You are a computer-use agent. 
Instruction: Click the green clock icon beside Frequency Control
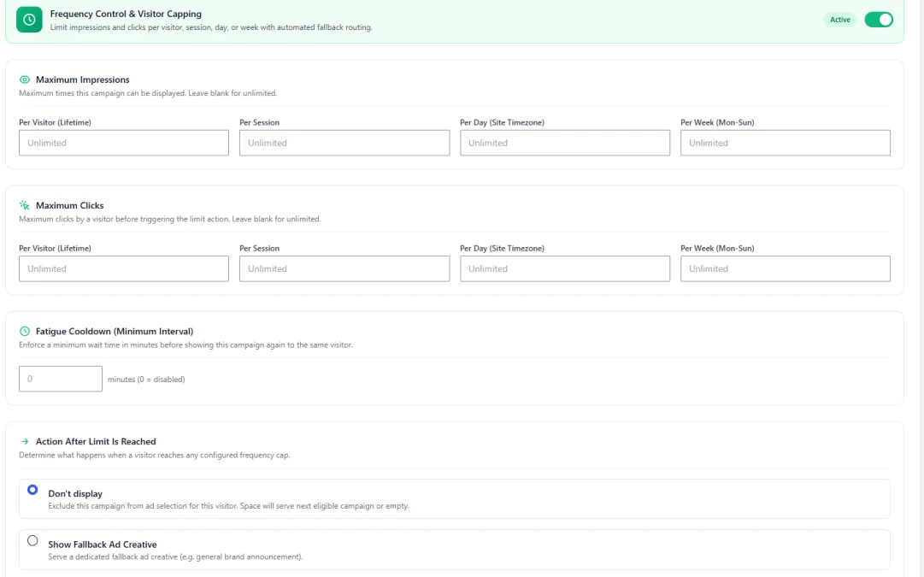click(29, 20)
